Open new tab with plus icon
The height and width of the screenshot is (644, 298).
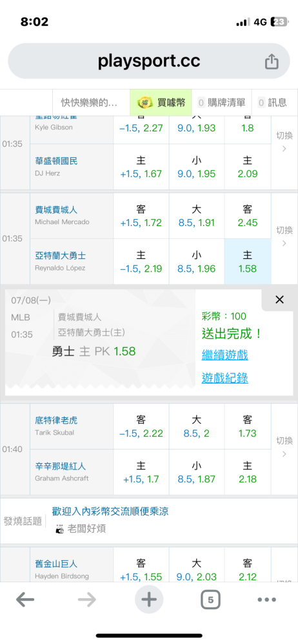coord(149,600)
